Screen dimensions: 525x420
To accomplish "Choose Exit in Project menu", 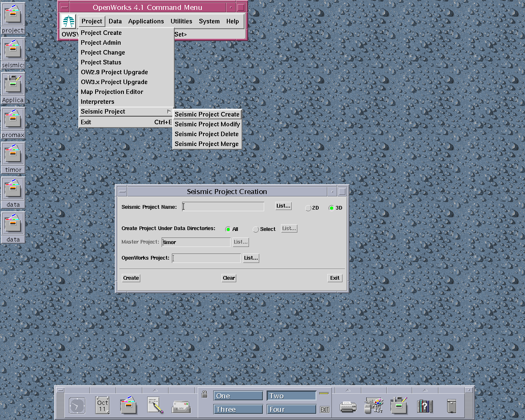I will click(126, 122).
